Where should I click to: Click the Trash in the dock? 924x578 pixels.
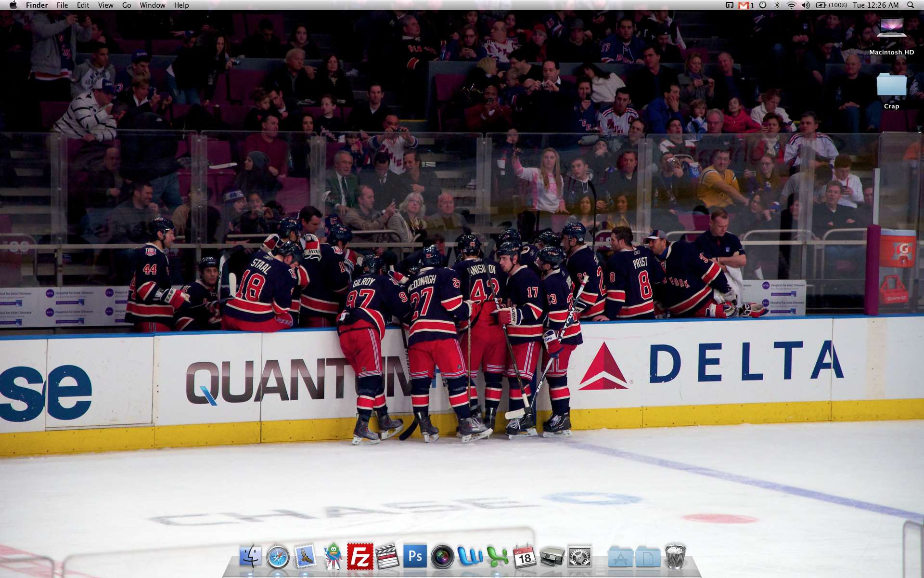pyautogui.click(x=675, y=557)
